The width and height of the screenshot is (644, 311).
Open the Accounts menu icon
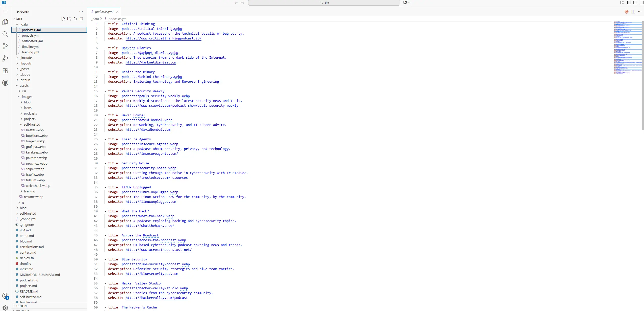[x=5, y=296]
